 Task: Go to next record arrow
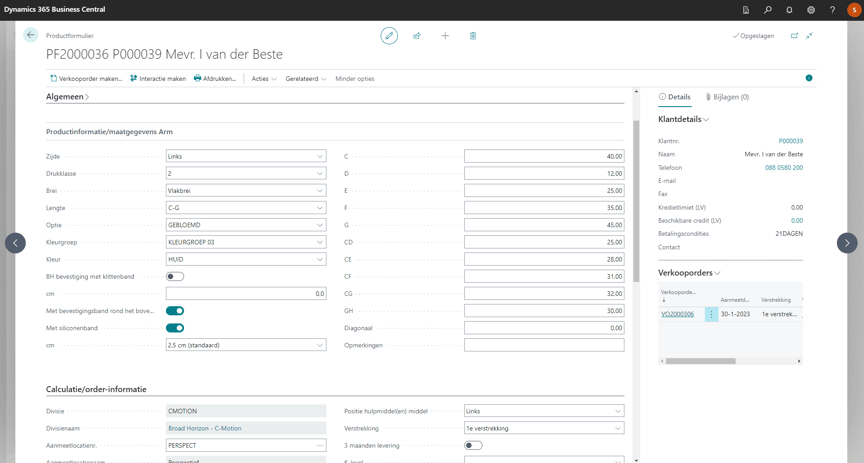[847, 243]
